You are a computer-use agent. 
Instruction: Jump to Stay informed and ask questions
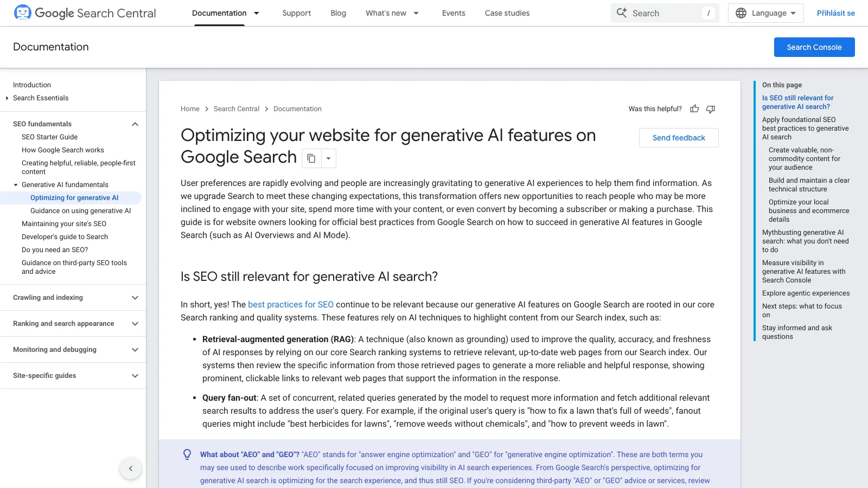click(797, 332)
